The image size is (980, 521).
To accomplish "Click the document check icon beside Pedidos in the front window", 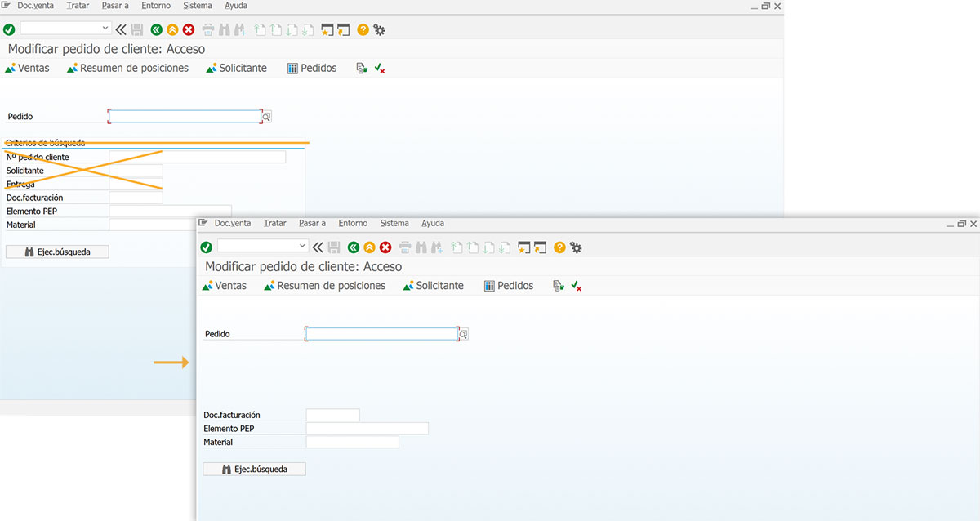I will [558, 286].
